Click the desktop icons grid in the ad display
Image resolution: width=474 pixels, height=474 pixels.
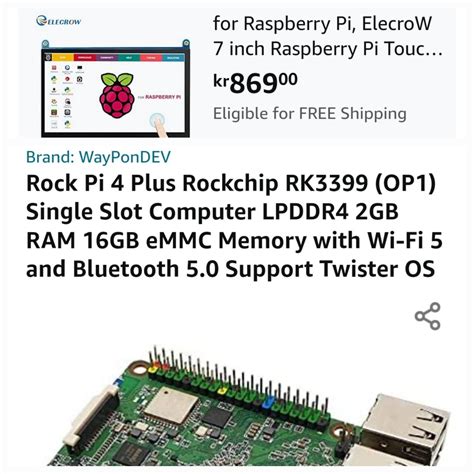[x=67, y=96]
